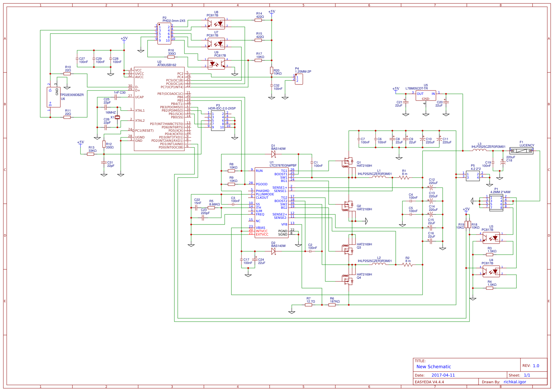The height and width of the screenshot is (392, 554).
Task: Select the U4 PC817B optocoupler symbol
Action: click(x=491, y=271)
